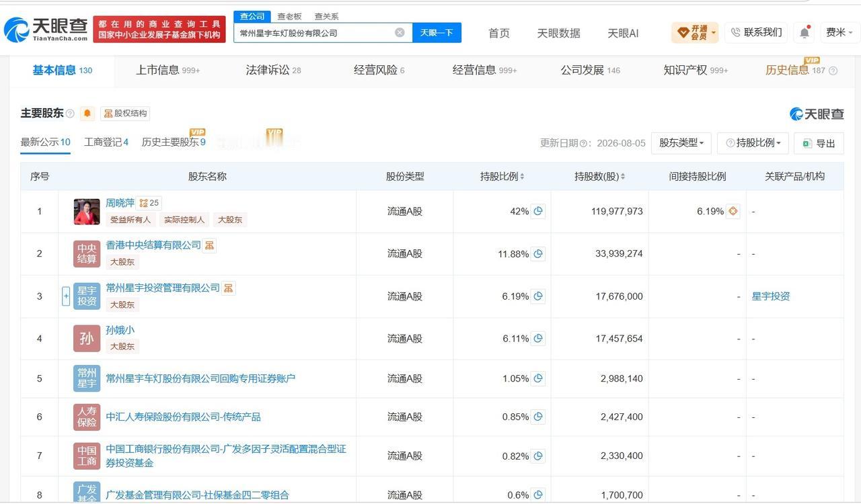Open the 股东类型 dropdown
Screen dimensions: 861x504
pyautogui.click(x=681, y=143)
